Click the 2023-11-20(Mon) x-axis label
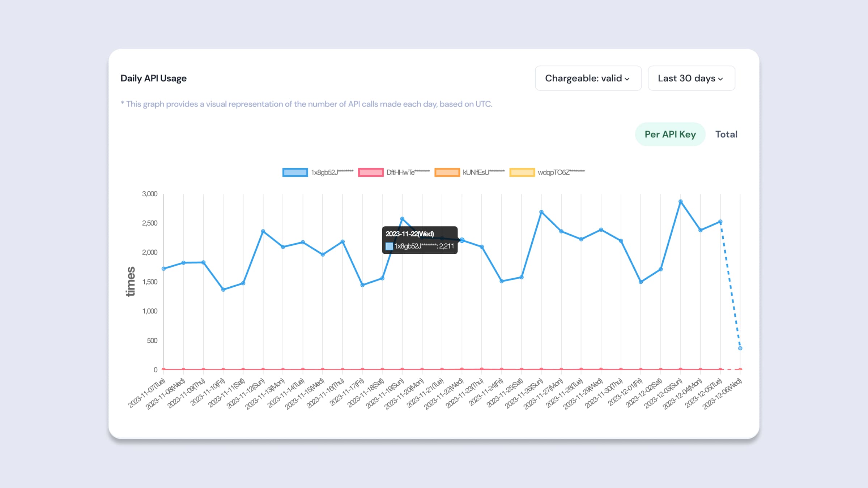Viewport: 868px width, 488px height. point(404,394)
